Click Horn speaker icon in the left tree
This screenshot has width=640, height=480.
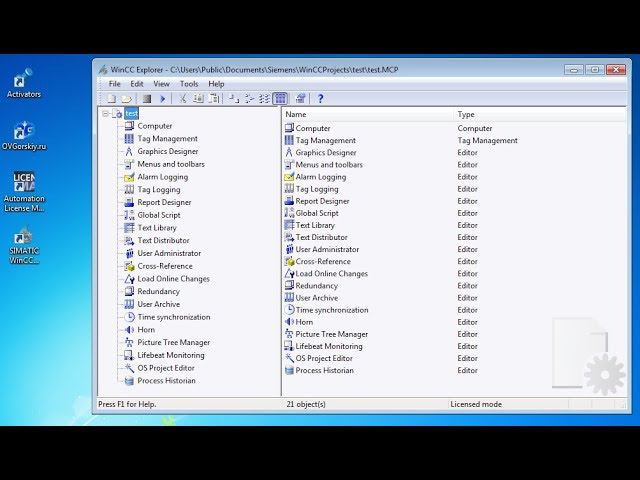pyautogui.click(x=129, y=329)
